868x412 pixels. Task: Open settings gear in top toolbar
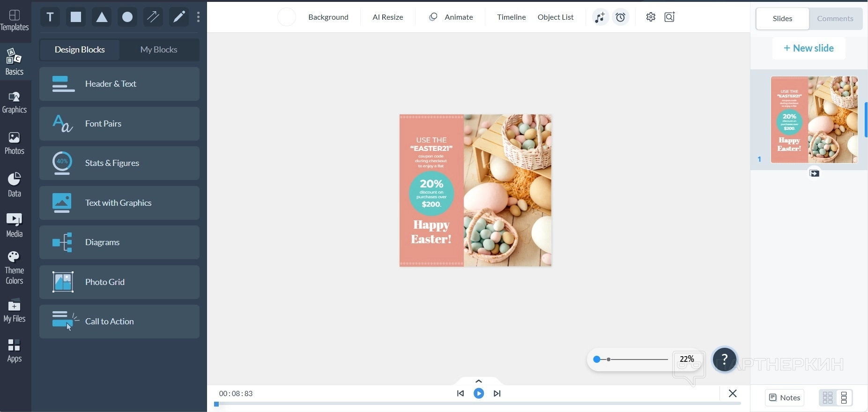pyautogui.click(x=651, y=17)
